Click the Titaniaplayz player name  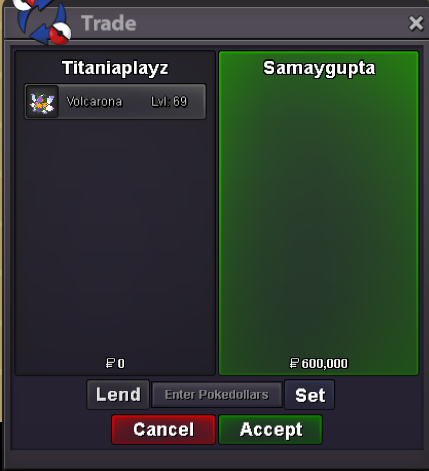tap(115, 68)
